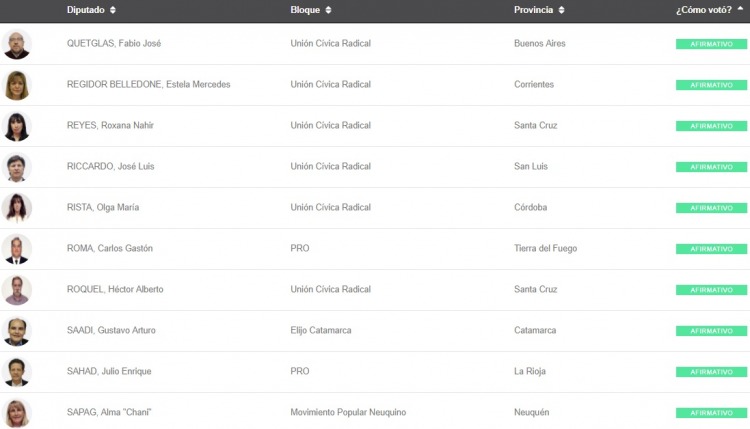The width and height of the screenshot is (750, 429).
Task: Sort table by Diputado column
Action: (91, 10)
